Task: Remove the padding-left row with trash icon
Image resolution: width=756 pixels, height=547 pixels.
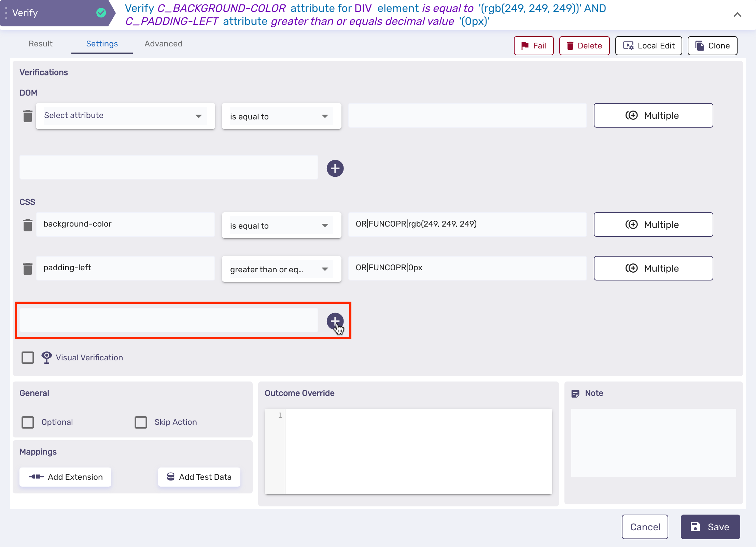Action: (x=28, y=269)
